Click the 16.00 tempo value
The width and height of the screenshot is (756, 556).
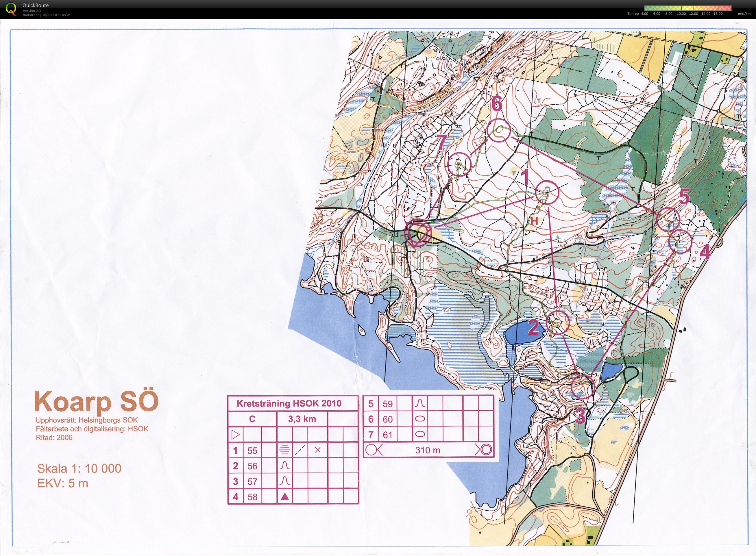718,14
